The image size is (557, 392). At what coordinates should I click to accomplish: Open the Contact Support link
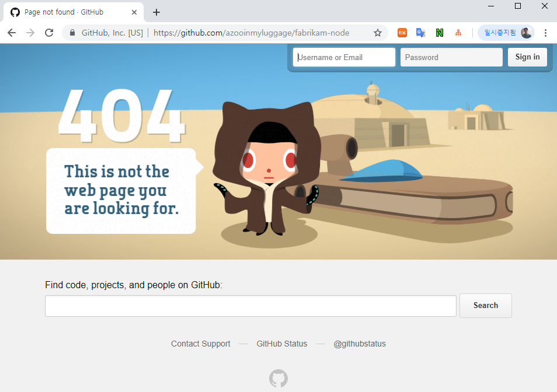201,344
